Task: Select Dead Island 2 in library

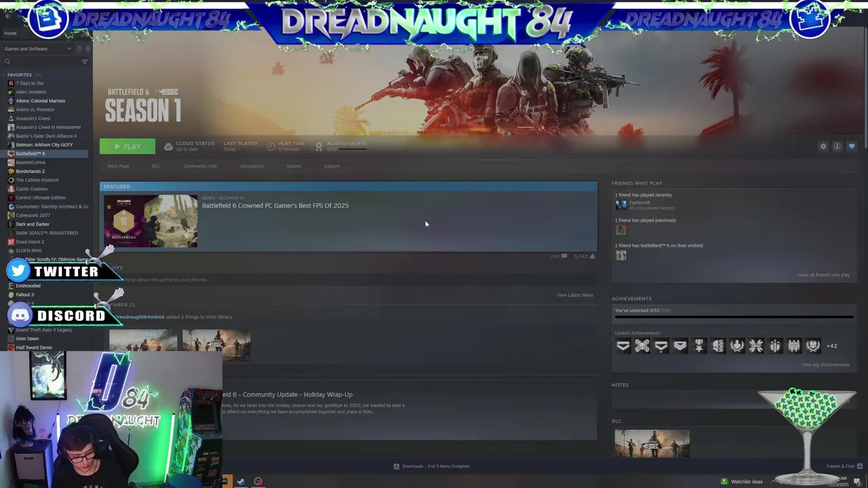Action: pos(30,242)
